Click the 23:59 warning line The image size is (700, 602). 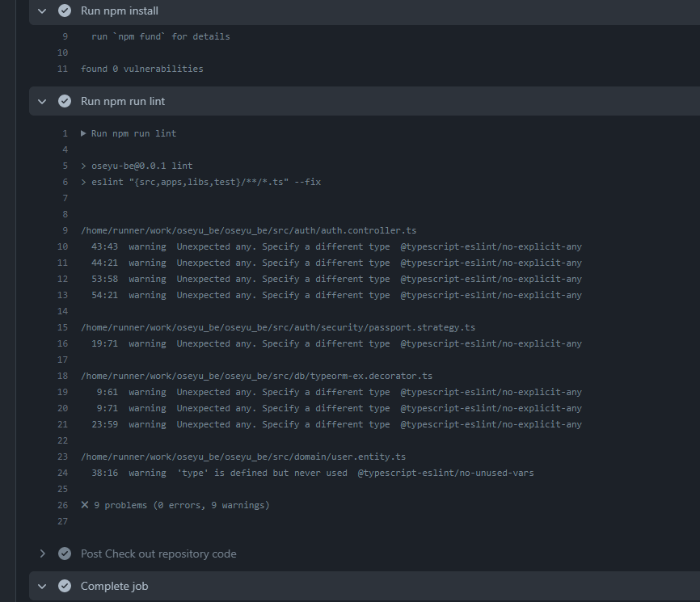(336, 424)
